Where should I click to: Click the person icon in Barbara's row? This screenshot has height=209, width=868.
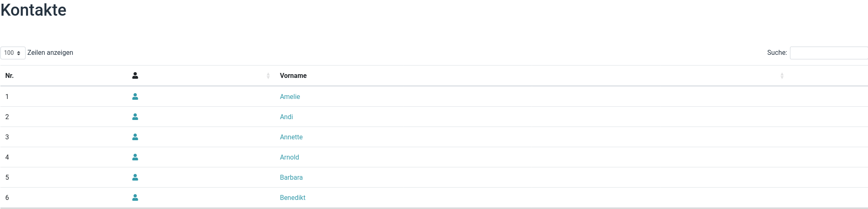coord(135,177)
